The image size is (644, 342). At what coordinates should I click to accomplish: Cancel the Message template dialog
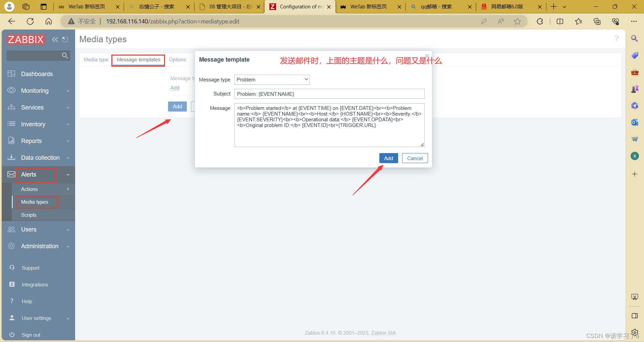click(415, 158)
